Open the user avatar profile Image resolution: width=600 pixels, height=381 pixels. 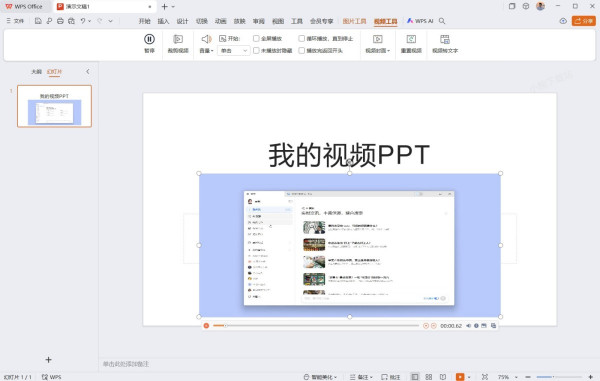[540, 6]
